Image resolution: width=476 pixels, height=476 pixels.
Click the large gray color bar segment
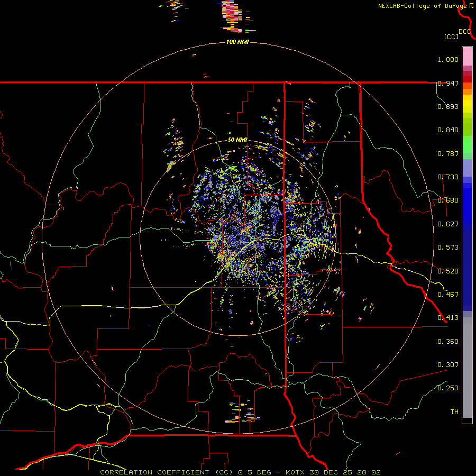point(467,368)
